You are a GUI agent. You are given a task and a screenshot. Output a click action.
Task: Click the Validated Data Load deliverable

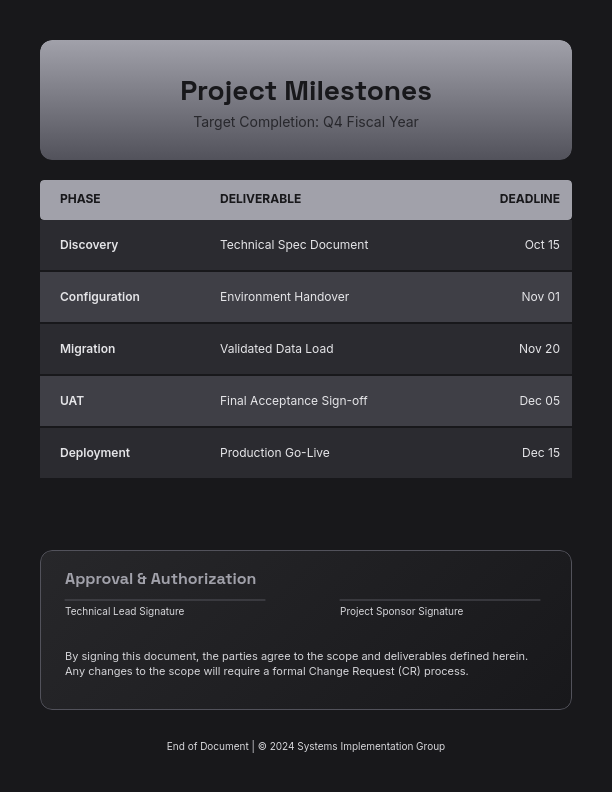(x=276, y=349)
